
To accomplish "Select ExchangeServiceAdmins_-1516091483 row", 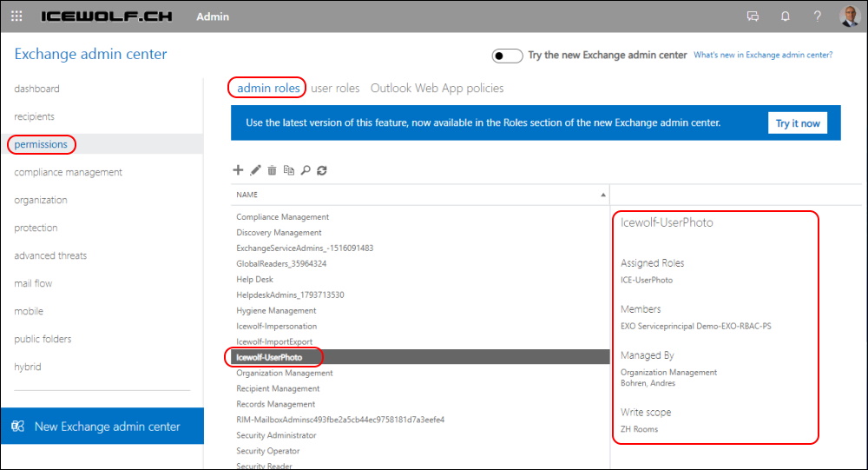I will [420, 248].
